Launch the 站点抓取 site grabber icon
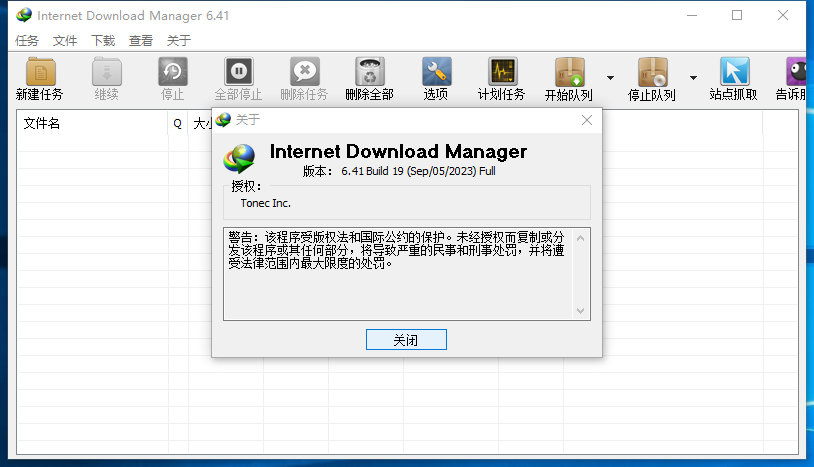Viewport: 814px width, 467px height. 734,72
